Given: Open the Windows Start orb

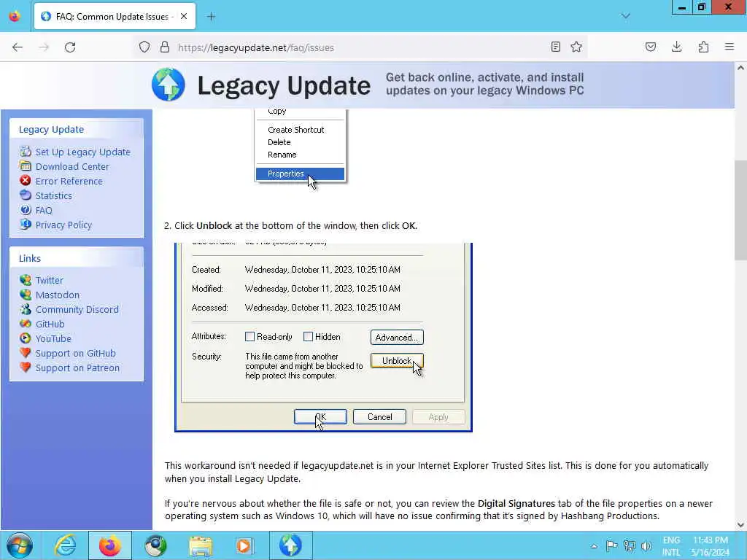Looking at the screenshot, I should (x=20, y=545).
